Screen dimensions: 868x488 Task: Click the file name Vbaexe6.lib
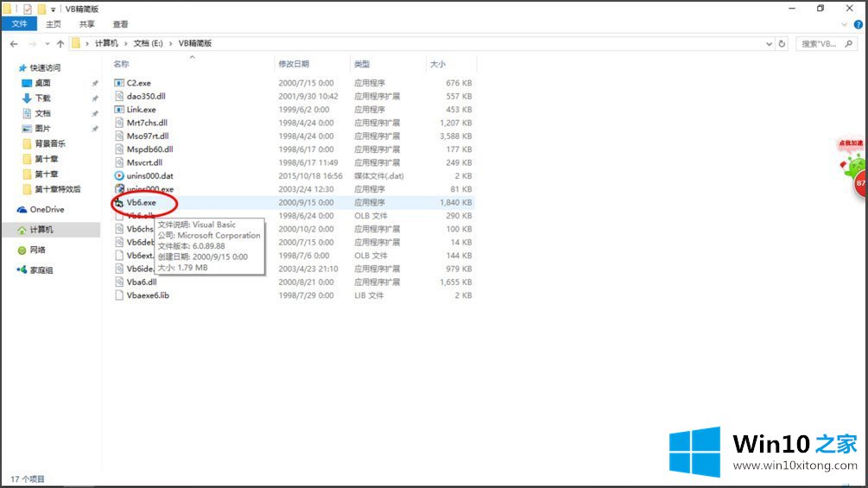pos(148,295)
